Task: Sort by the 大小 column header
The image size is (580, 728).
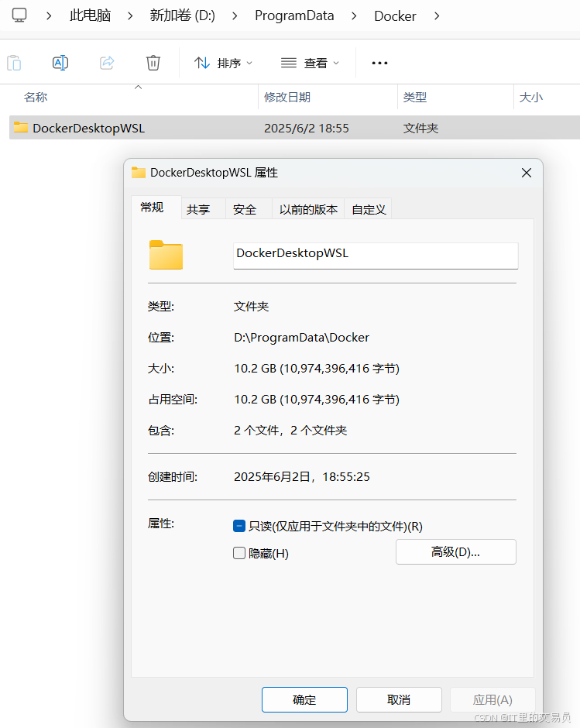Action: [x=530, y=97]
